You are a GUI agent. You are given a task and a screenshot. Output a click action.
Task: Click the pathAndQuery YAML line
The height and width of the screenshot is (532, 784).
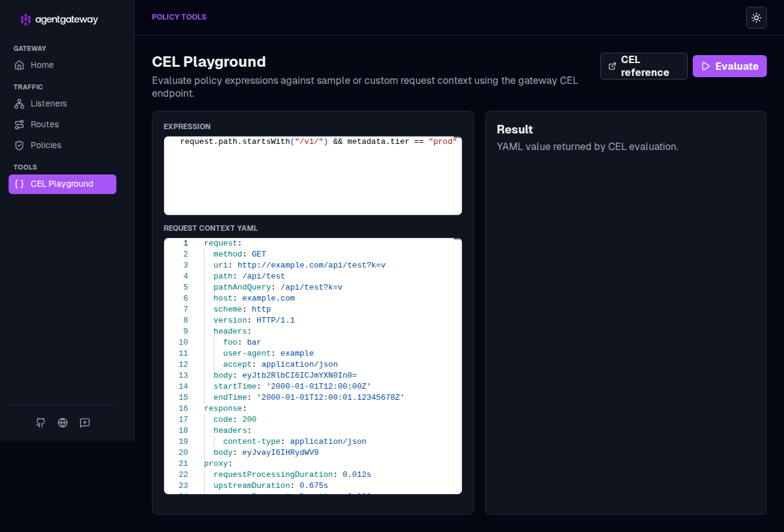pyautogui.click(x=278, y=287)
